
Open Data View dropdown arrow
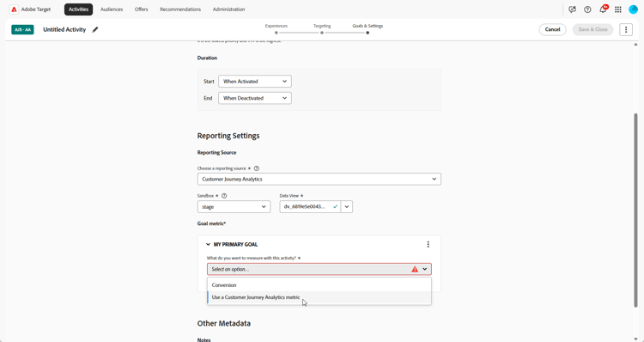click(x=347, y=207)
